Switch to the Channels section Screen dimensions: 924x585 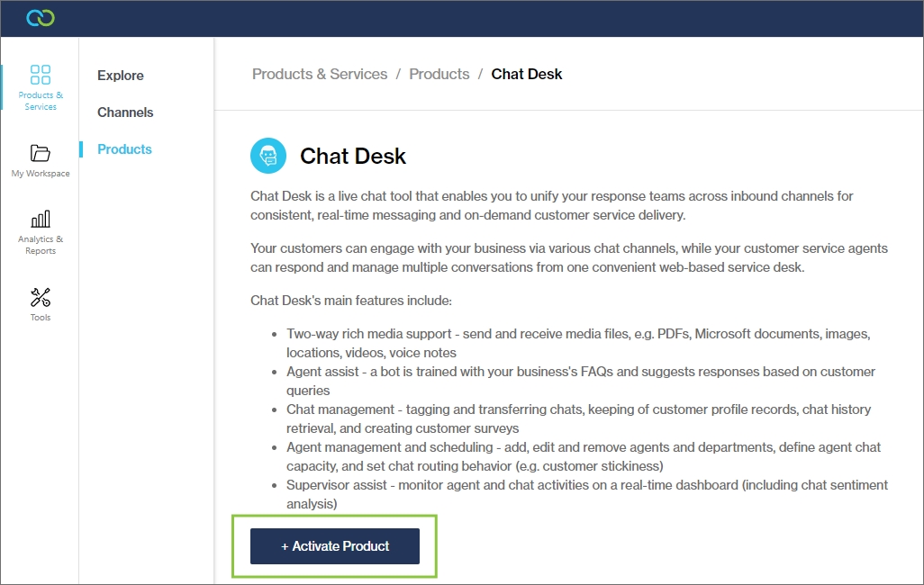(124, 112)
